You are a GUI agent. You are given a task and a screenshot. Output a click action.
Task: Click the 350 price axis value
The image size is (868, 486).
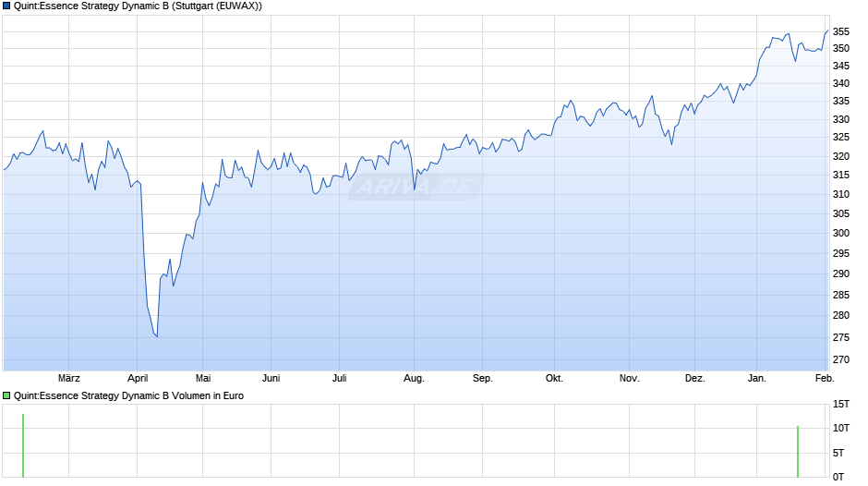tap(841, 48)
